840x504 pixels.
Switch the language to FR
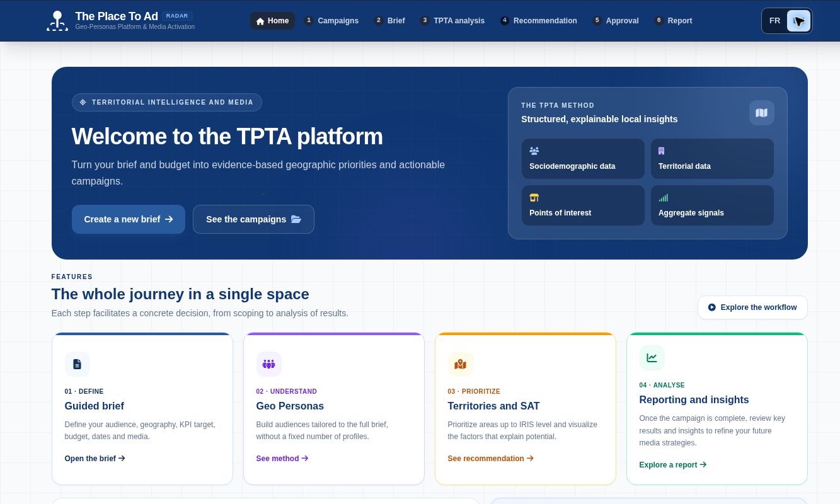tap(774, 21)
